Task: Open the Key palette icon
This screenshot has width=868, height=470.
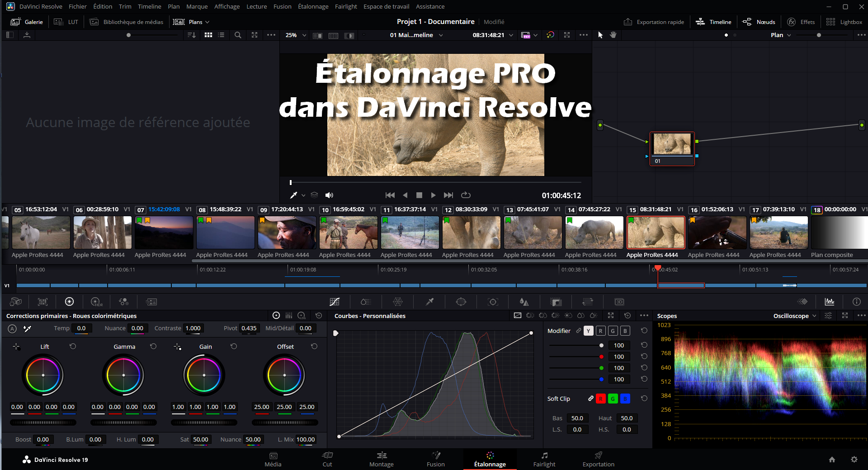Action: [x=556, y=302]
